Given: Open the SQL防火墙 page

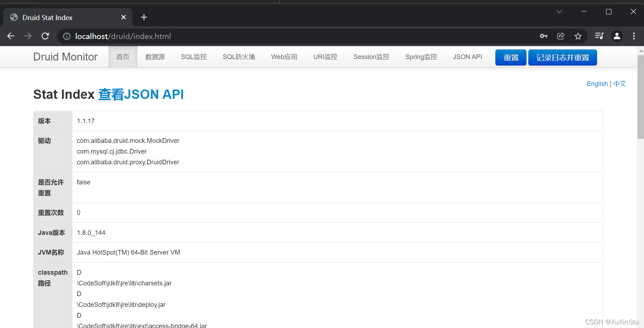Looking at the screenshot, I should pos(239,57).
